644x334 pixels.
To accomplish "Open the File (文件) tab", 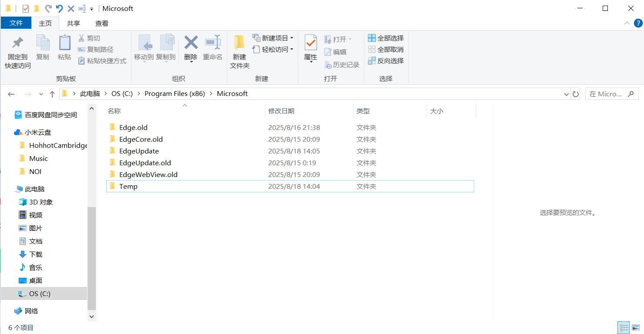I will coord(16,23).
